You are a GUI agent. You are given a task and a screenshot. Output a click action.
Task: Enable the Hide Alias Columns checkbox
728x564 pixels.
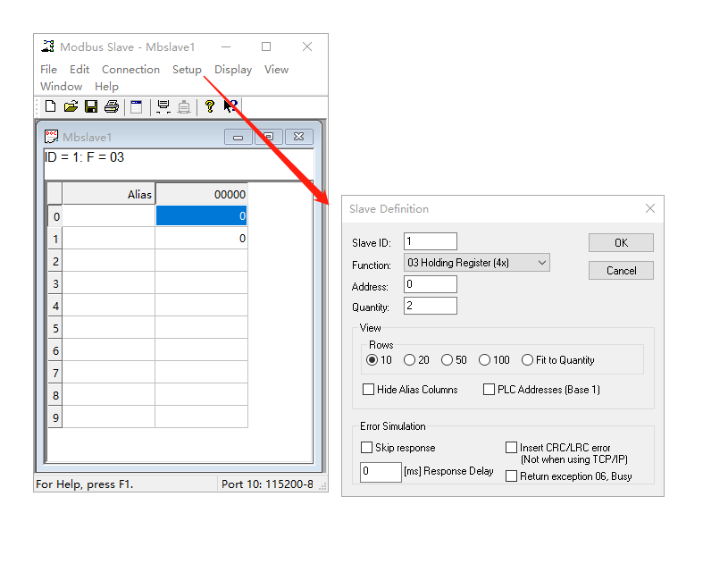coord(368,390)
